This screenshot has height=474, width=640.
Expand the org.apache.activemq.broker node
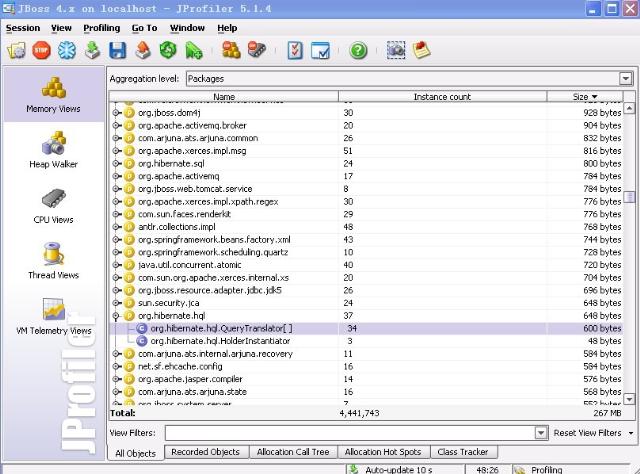[x=116, y=125]
